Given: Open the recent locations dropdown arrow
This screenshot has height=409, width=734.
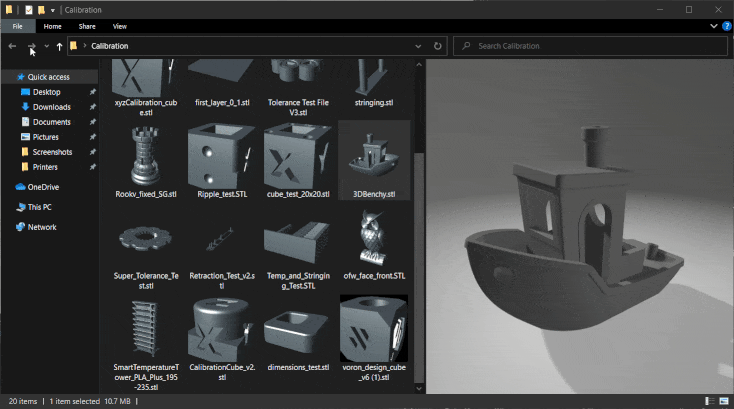Looking at the screenshot, I should pos(46,46).
